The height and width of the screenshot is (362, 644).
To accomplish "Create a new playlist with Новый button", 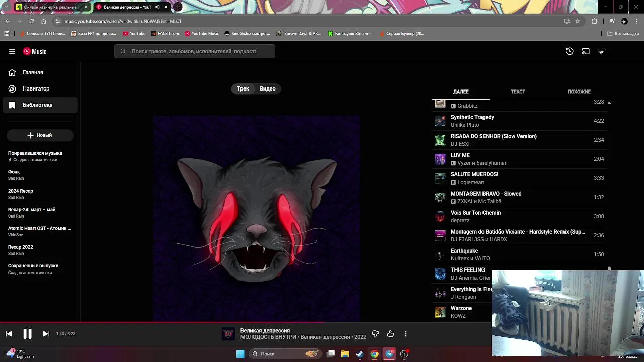I will tap(40, 135).
